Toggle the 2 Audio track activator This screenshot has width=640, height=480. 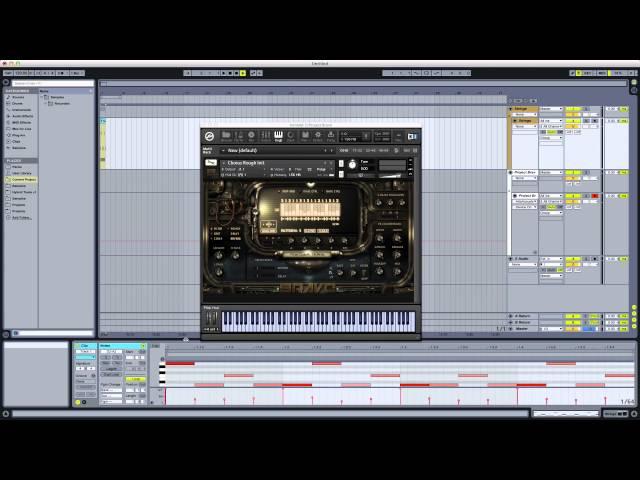[x=573, y=259]
